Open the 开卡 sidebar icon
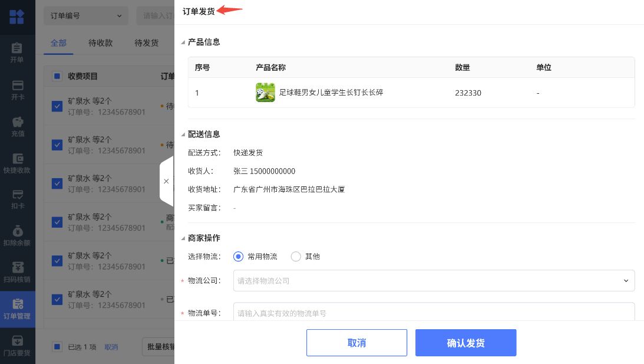Screen dimensions: 644x364 coord(17,90)
